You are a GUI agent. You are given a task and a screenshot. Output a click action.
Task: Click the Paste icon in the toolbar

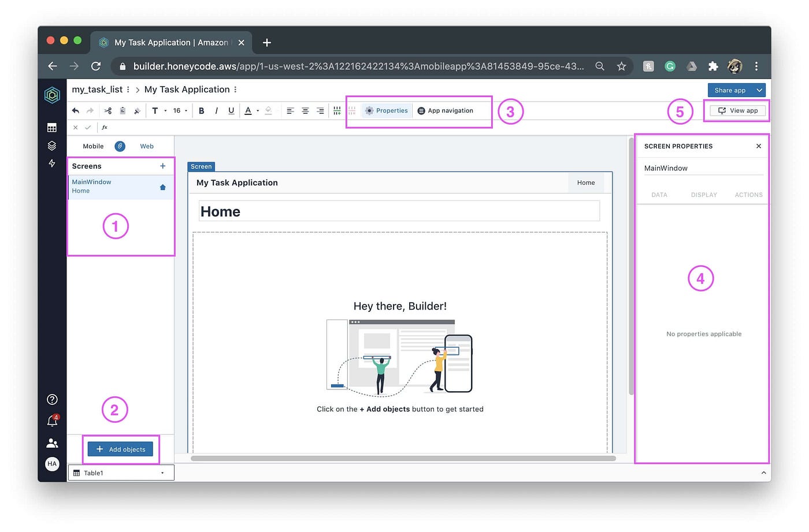point(123,110)
